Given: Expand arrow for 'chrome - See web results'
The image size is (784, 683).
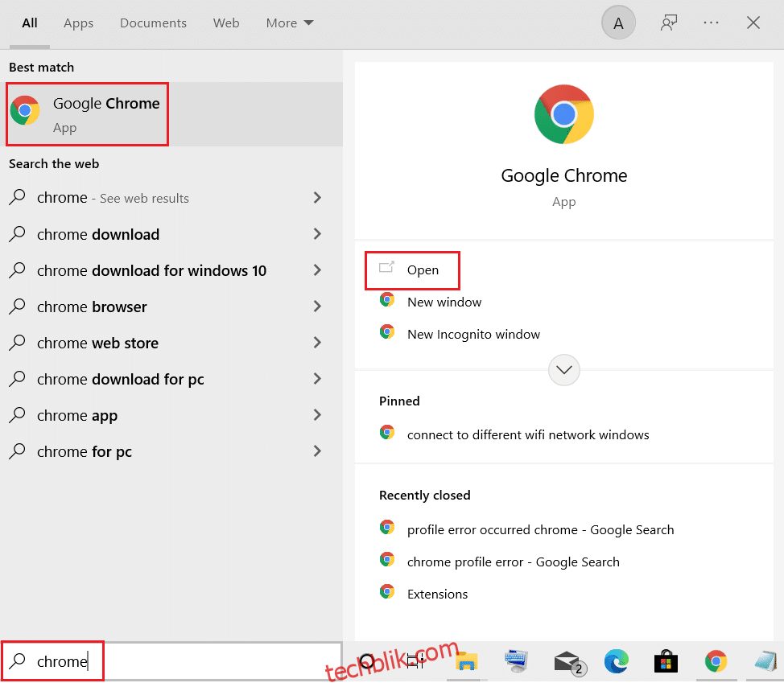Looking at the screenshot, I should pos(317,198).
